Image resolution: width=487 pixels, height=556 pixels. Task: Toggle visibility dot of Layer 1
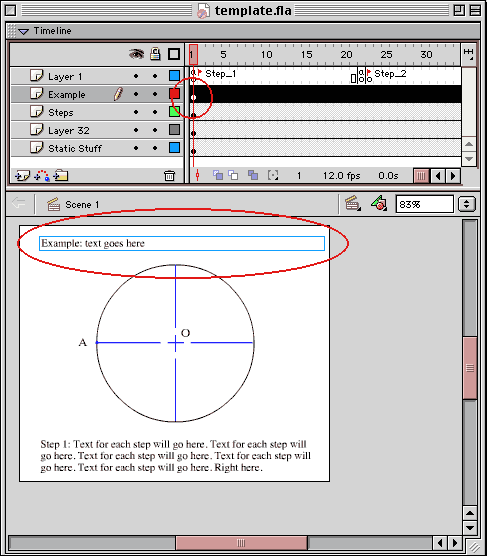coord(136,76)
